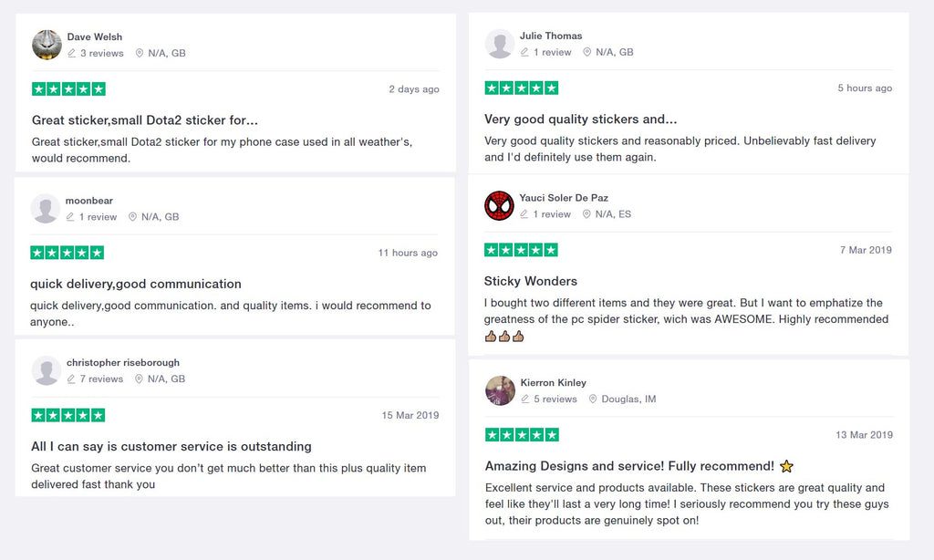This screenshot has width=934, height=560.
Task: Click the Yauci Soler De Paz Spider-Man avatar
Action: (x=499, y=206)
